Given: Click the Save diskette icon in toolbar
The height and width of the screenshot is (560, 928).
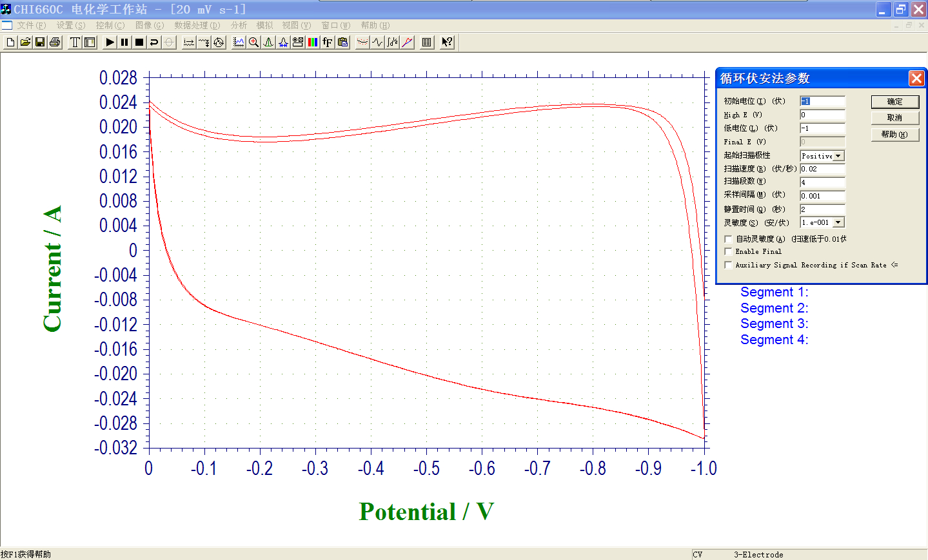Looking at the screenshot, I should 40,43.
